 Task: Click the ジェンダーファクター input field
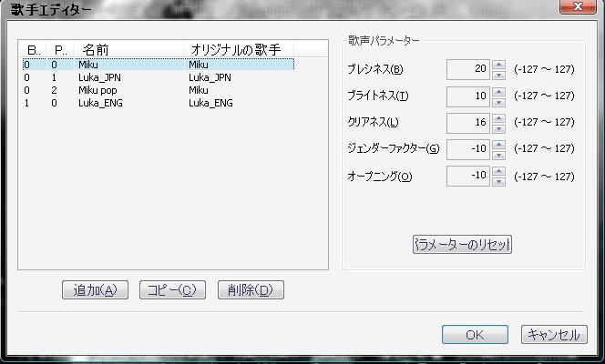click(x=468, y=149)
